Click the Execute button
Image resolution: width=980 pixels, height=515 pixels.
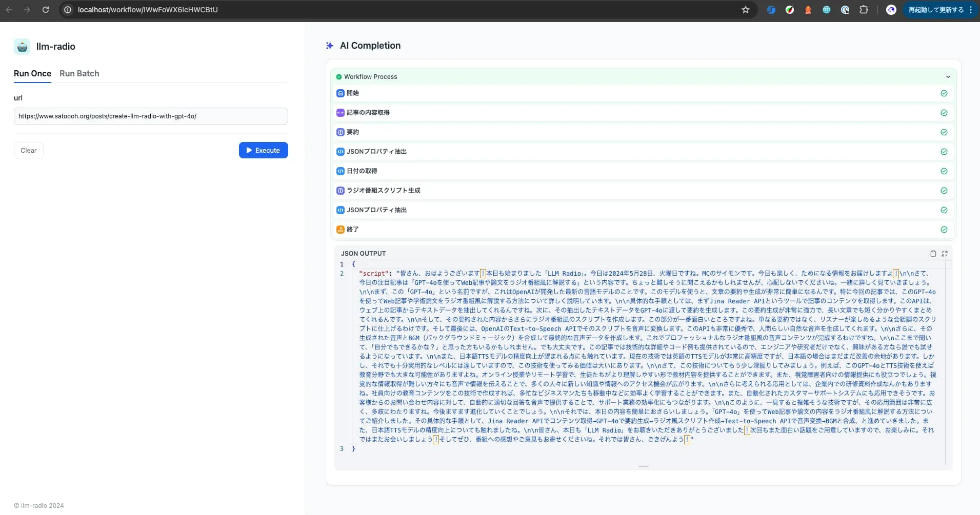264,150
